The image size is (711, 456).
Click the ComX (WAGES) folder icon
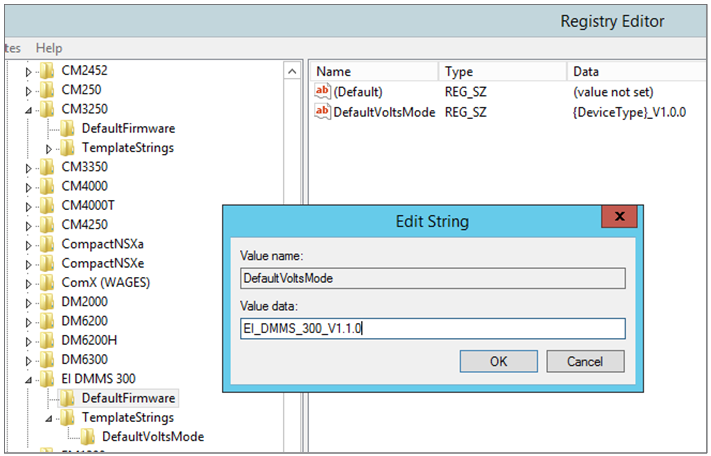47,282
